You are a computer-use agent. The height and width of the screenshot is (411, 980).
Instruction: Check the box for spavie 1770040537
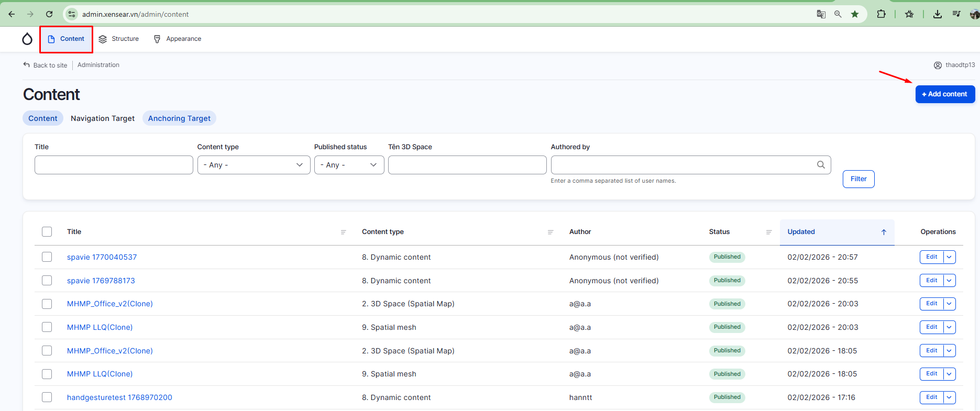47,257
